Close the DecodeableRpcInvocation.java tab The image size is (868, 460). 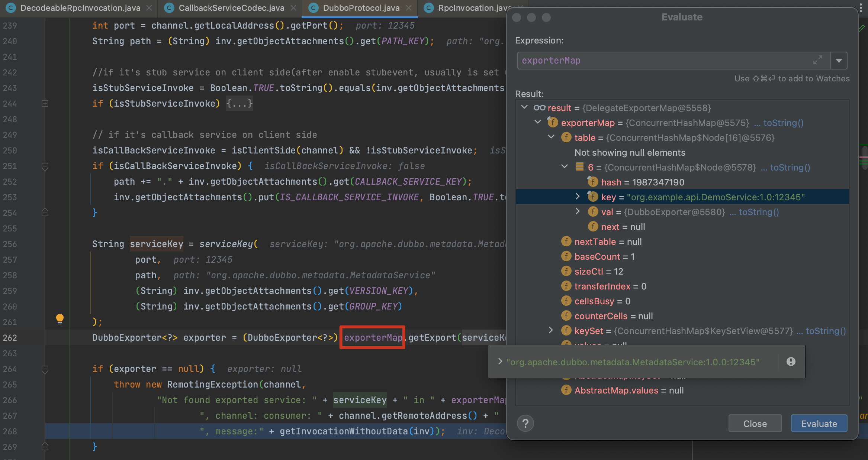point(149,8)
